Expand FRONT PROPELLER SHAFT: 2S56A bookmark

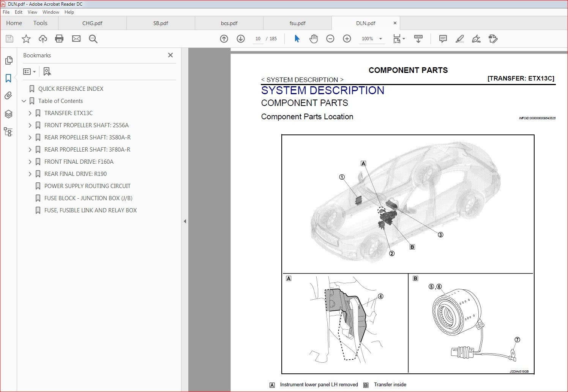30,125
